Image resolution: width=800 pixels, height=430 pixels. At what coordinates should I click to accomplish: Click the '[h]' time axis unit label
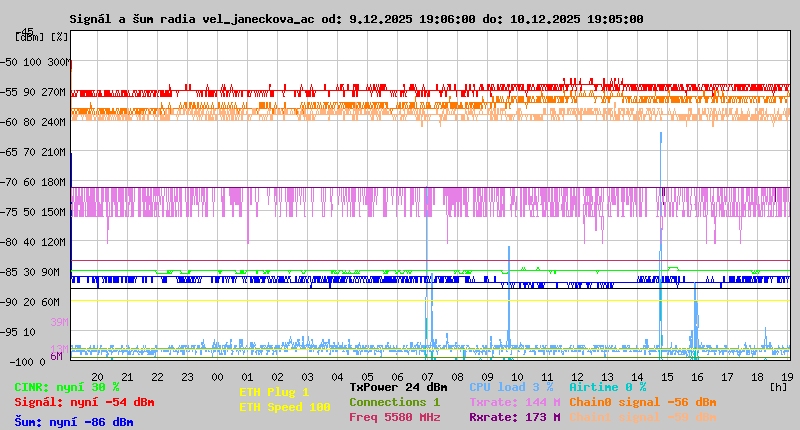pos(779,387)
